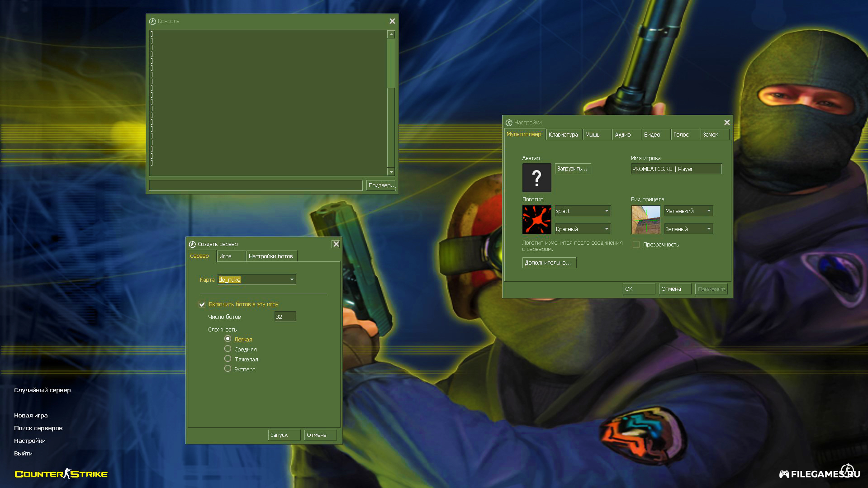
Task: Click Случайный сервер menu entry
Action: pos(43,390)
